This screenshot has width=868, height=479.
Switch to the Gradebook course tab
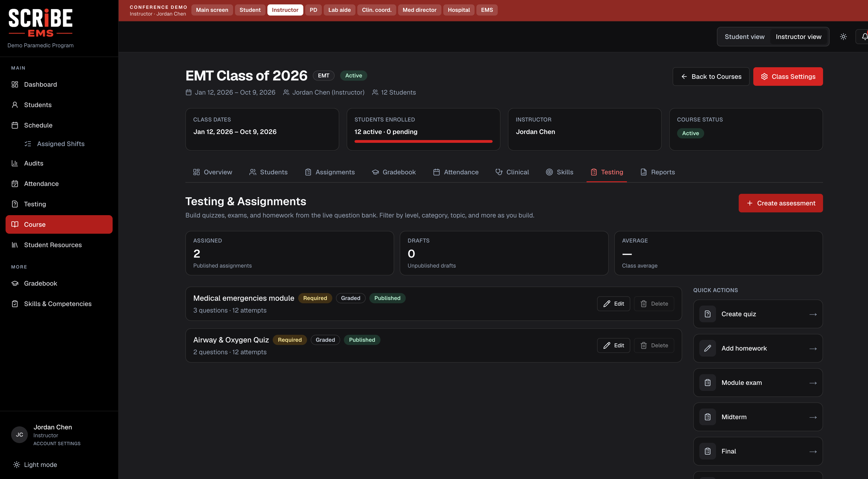393,172
